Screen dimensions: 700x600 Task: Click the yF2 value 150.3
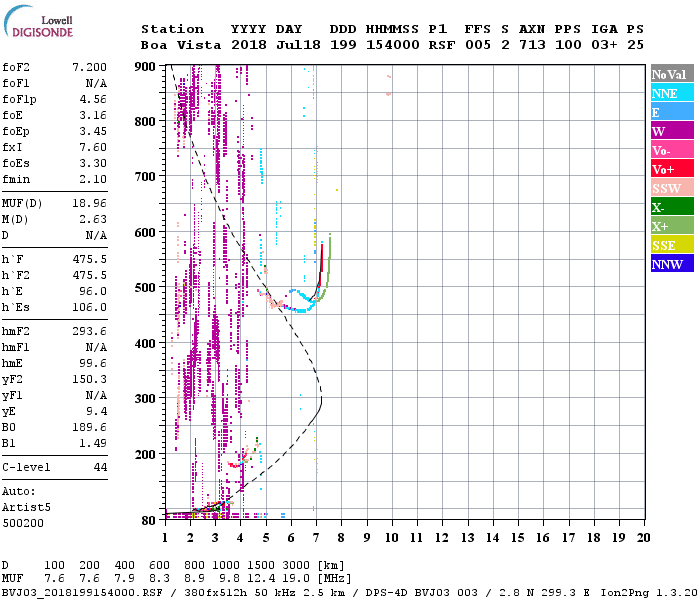(x=89, y=379)
